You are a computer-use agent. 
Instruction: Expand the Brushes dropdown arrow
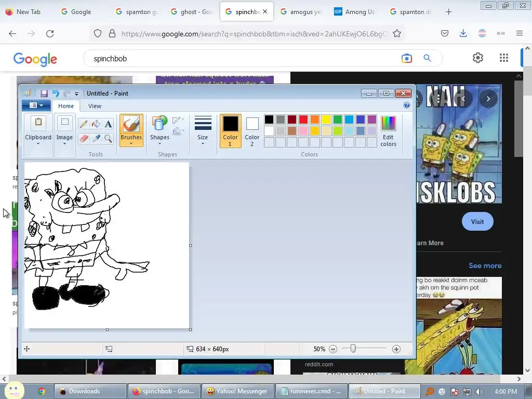click(x=131, y=144)
